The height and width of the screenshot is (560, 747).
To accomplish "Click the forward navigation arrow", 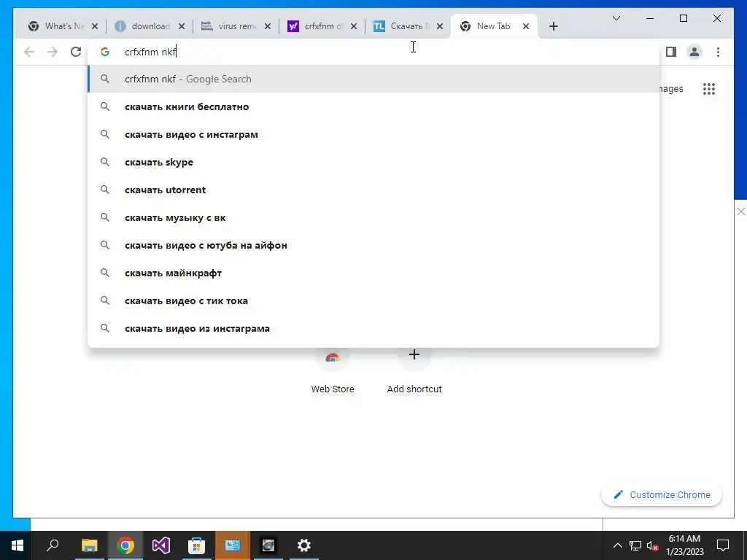I will coord(53,52).
